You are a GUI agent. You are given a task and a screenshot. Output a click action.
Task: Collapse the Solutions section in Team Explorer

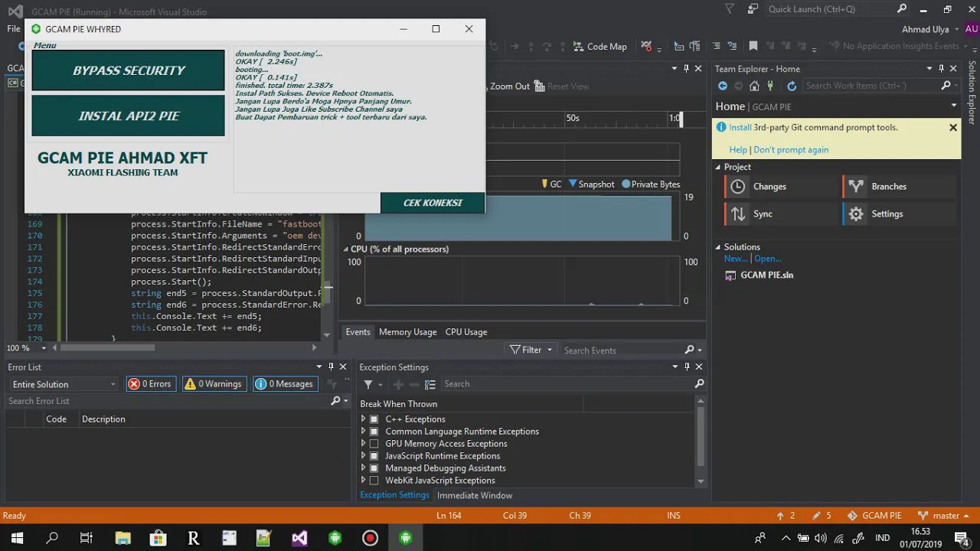point(718,247)
